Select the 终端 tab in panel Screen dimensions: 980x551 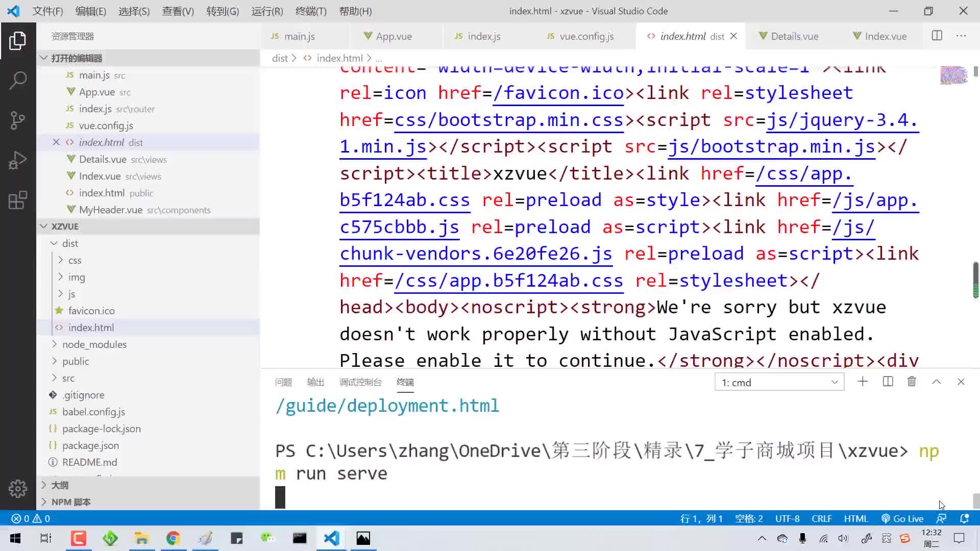[405, 382]
